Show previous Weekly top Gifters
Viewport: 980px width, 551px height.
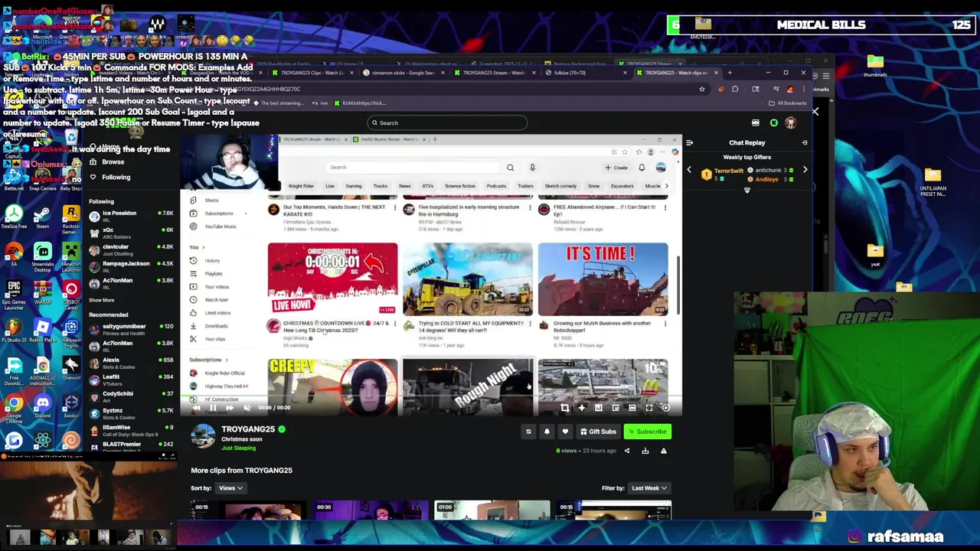click(x=688, y=170)
